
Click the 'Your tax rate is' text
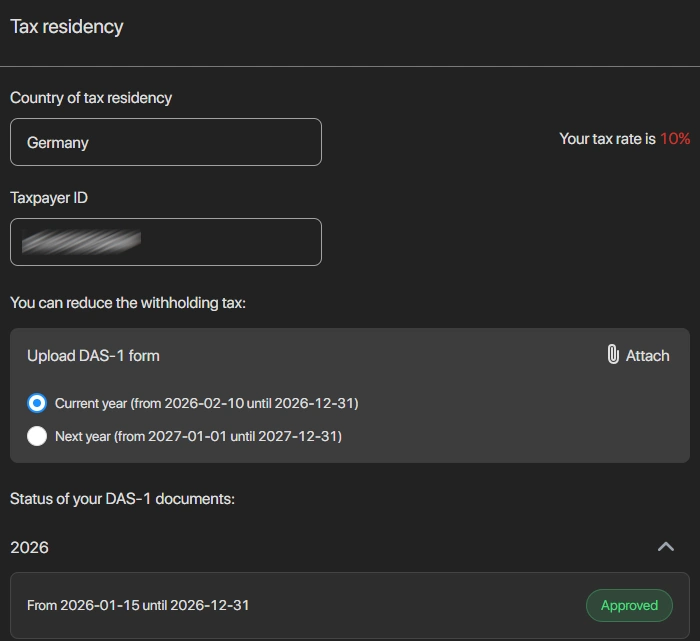(607, 139)
